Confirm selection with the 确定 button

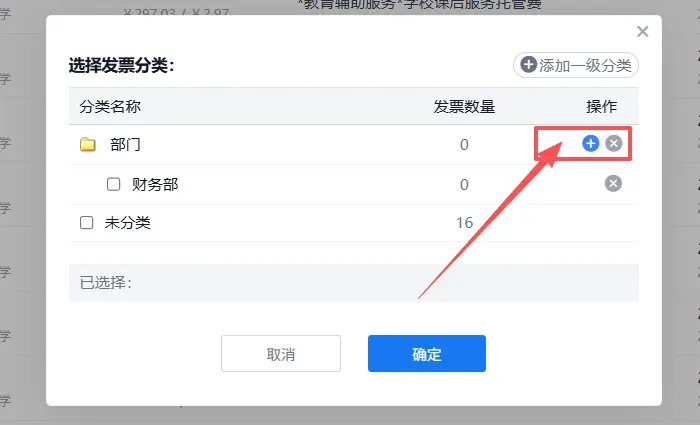pos(427,354)
